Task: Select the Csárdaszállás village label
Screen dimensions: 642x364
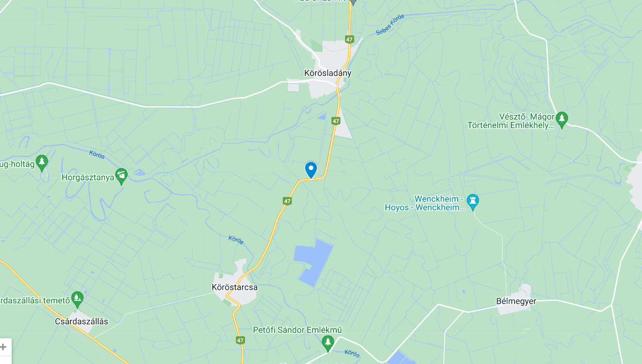Action: tap(82, 321)
